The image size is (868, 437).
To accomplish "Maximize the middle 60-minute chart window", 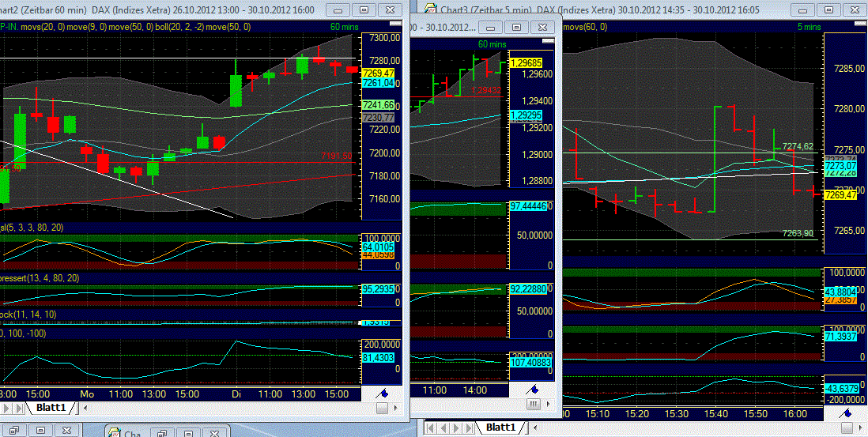I will [516, 27].
